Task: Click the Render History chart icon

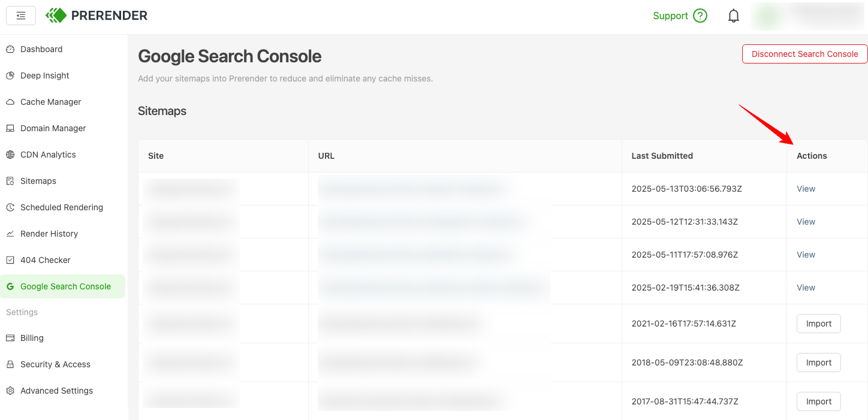Action: [x=10, y=234]
